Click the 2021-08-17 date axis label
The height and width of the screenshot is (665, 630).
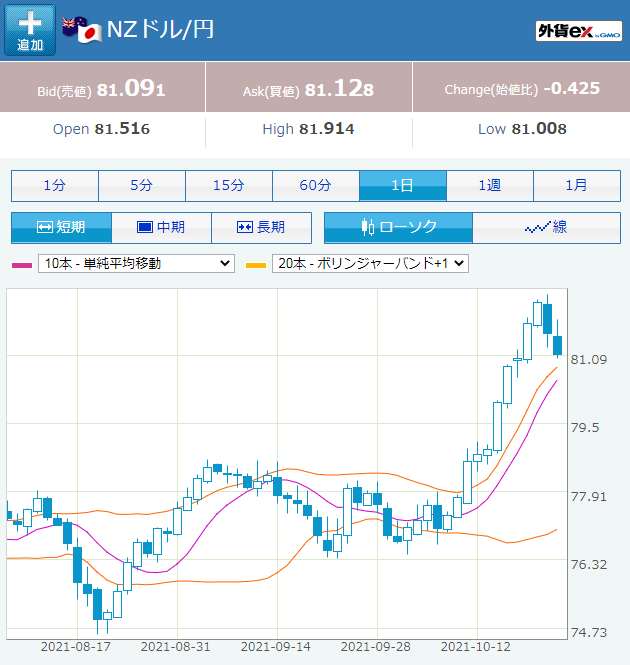pos(76,647)
